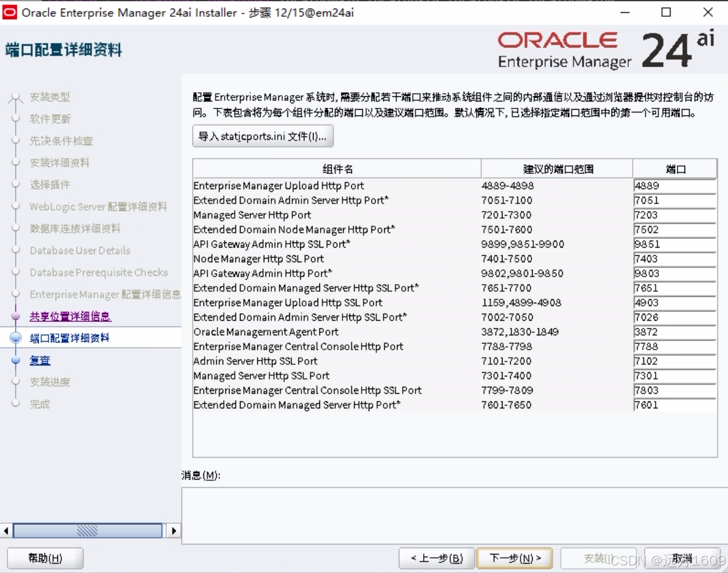Image resolution: width=728 pixels, height=573 pixels.
Task: Click the left arrow of the horizontal scrollbar
Action: point(5,531)
